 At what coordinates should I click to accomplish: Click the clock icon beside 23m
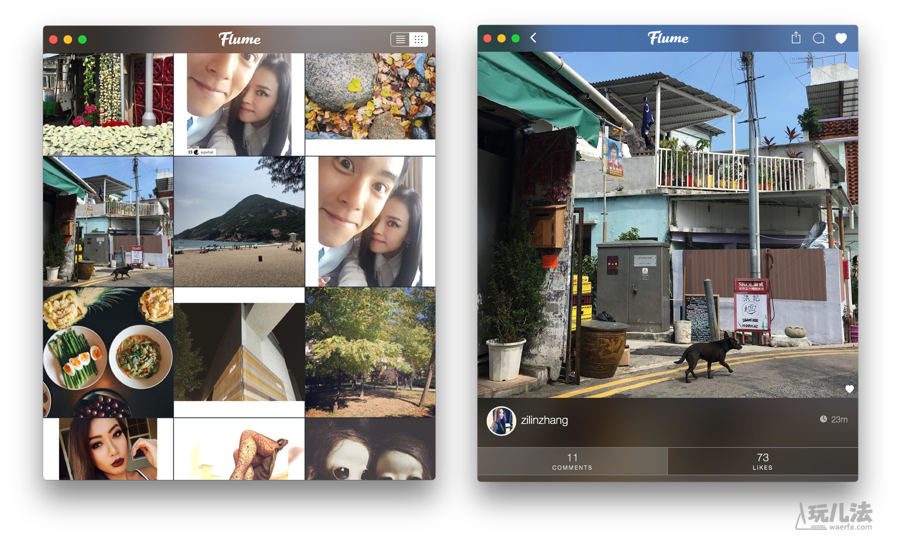click(823, 420)
